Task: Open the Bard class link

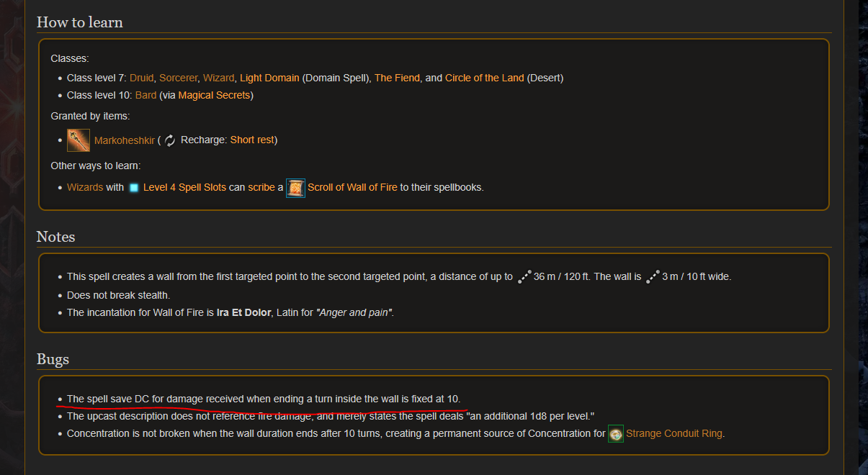Action: [x=146, y=95]
